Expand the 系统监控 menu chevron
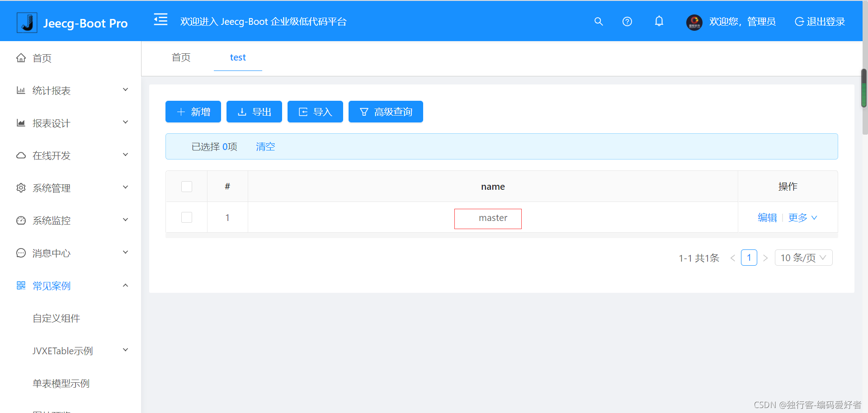Viewport: 868px width, 413px height. (x=126, y=220)
